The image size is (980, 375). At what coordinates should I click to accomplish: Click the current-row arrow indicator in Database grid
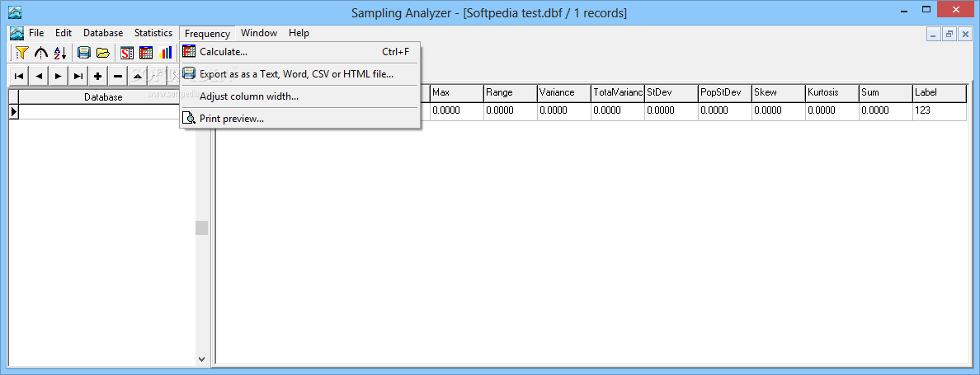click(x=13, y=112)
